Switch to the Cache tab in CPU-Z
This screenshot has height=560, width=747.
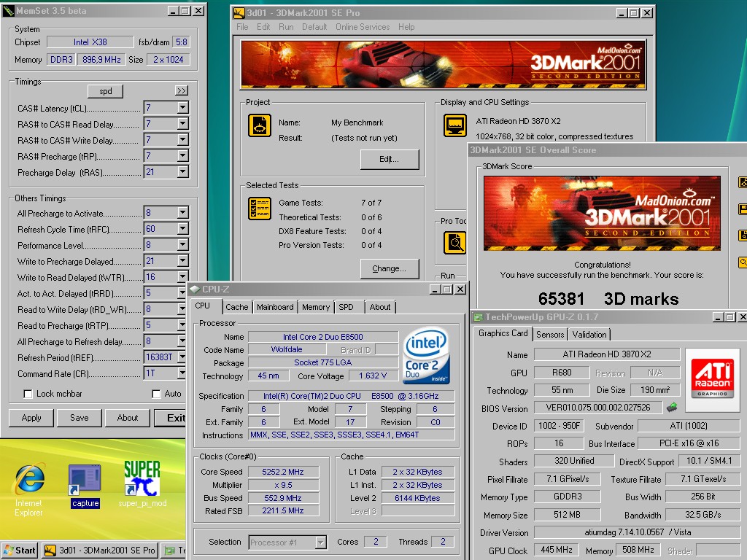[237, 307]
